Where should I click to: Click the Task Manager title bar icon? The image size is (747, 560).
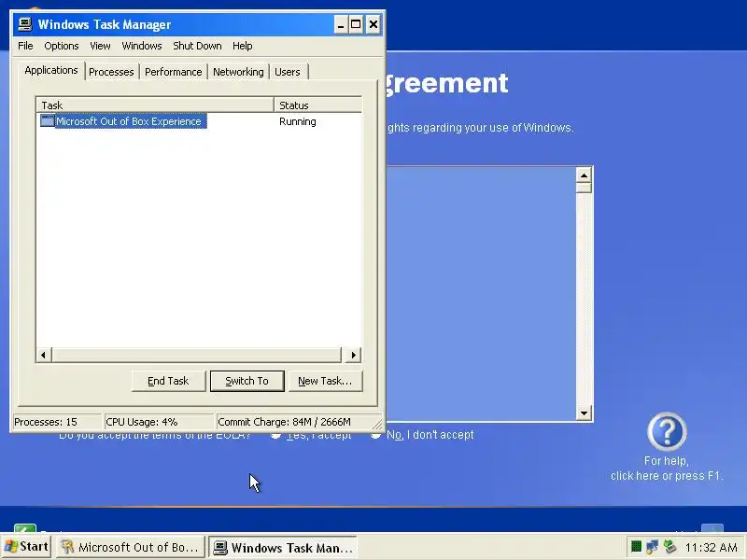tap(24, 24)
